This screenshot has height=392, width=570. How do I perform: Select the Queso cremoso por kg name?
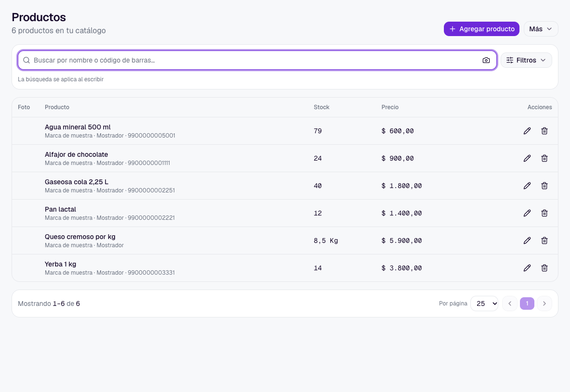pos(80,237)
